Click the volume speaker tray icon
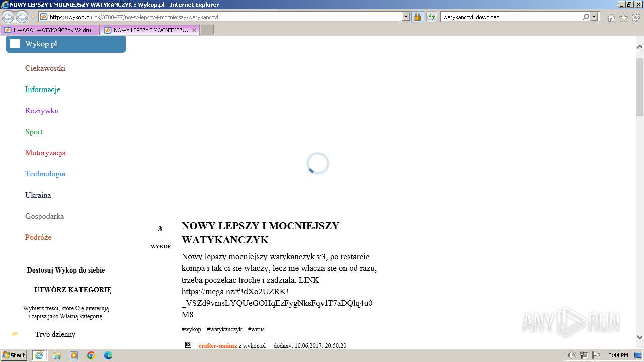Image resolution: width=644 pixels, height=362 pixels. 572,355
